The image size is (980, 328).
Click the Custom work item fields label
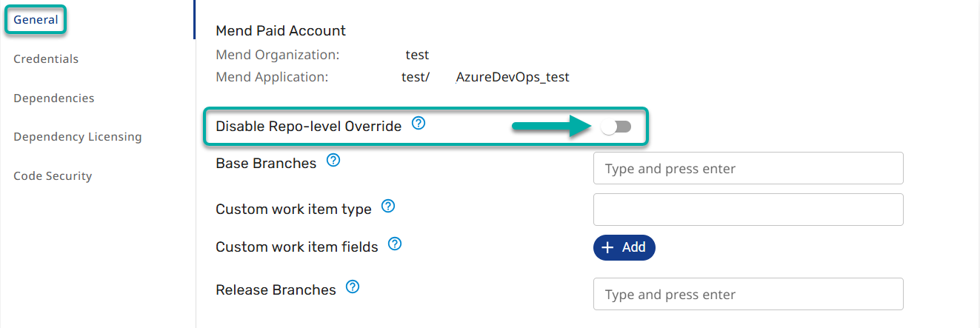[296, 247]
